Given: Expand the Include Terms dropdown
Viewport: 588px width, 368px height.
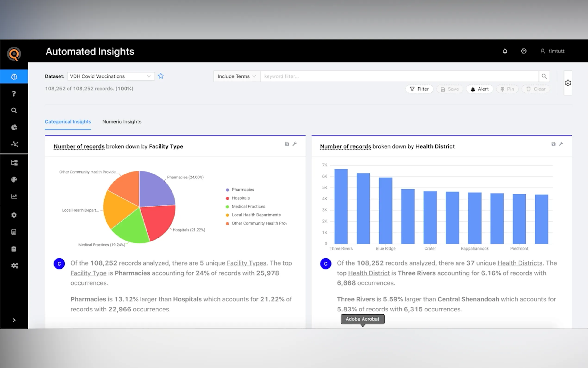Looking at the screenshot, I should [237, 76].
